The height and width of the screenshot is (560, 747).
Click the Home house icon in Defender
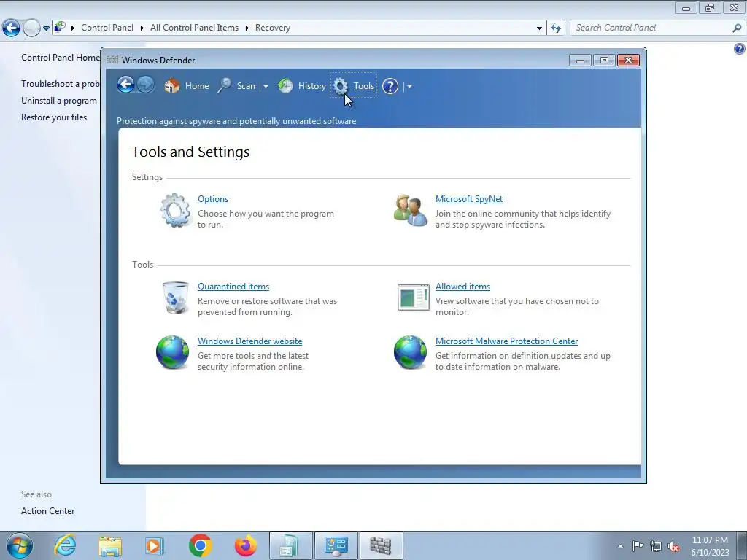[x=172, y=86]
